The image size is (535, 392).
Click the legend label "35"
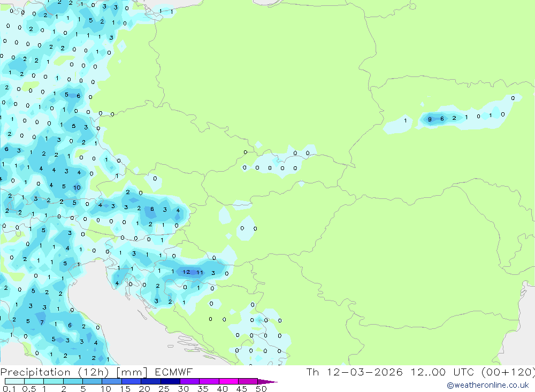tap(203, 389)
